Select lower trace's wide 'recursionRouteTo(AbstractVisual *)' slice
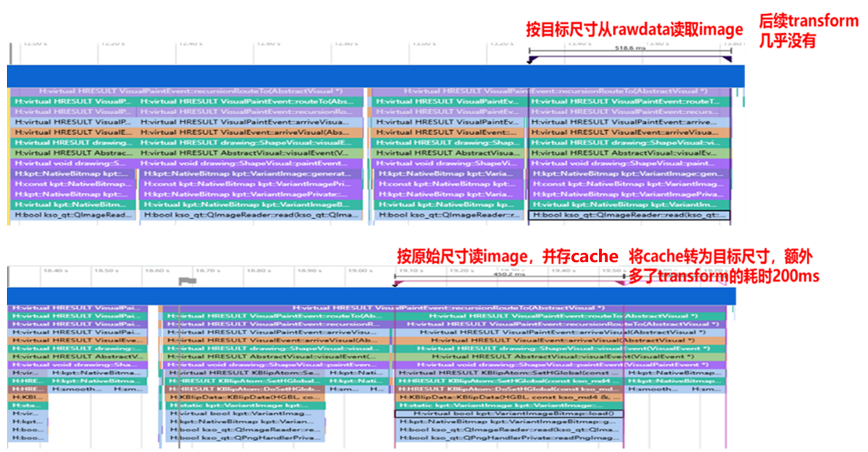 pos(445,308)
